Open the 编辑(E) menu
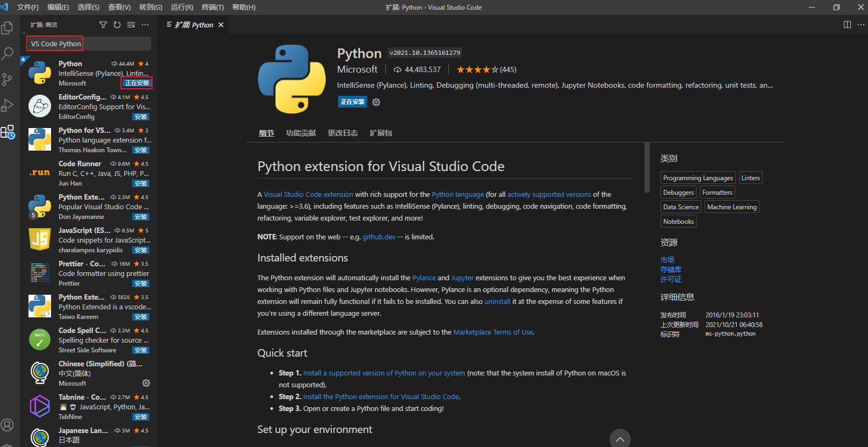This screenshot has height=447, width=868. [58, 7]
